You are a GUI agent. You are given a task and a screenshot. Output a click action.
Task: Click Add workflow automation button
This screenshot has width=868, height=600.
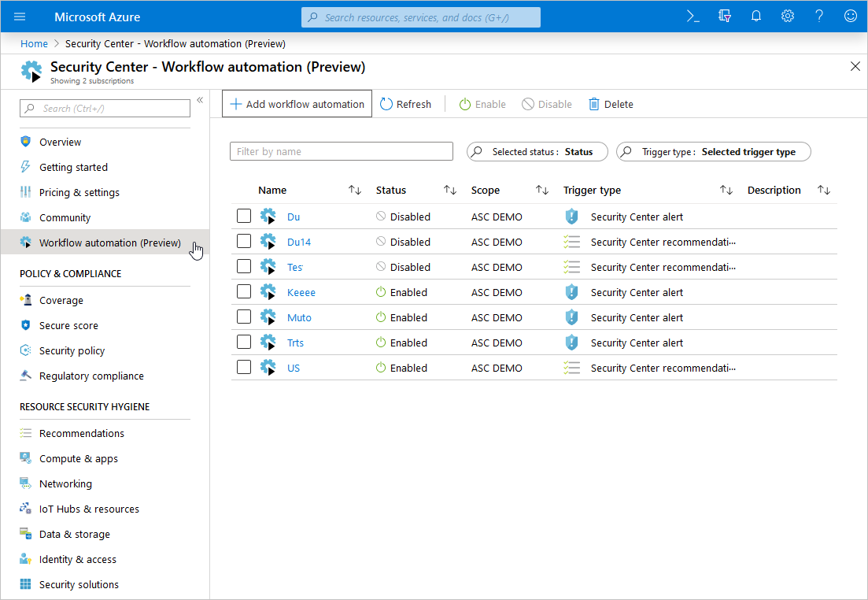[x=297, y=104]
